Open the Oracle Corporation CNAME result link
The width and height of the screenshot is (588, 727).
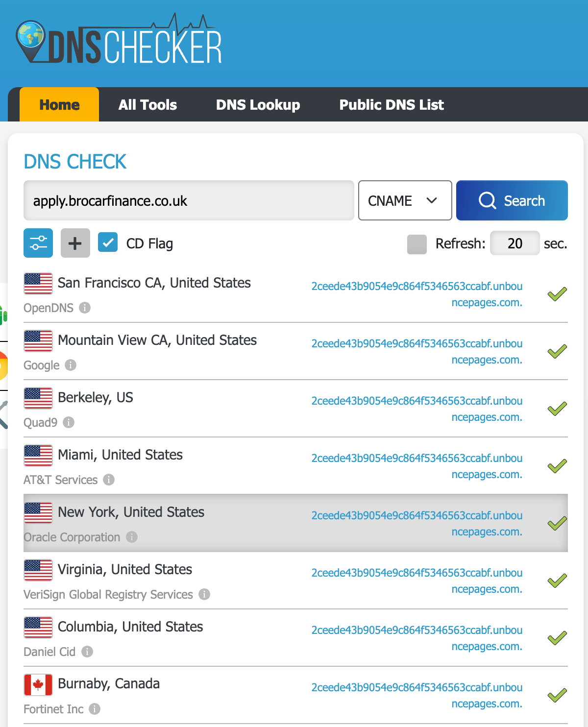click(417, 524)
